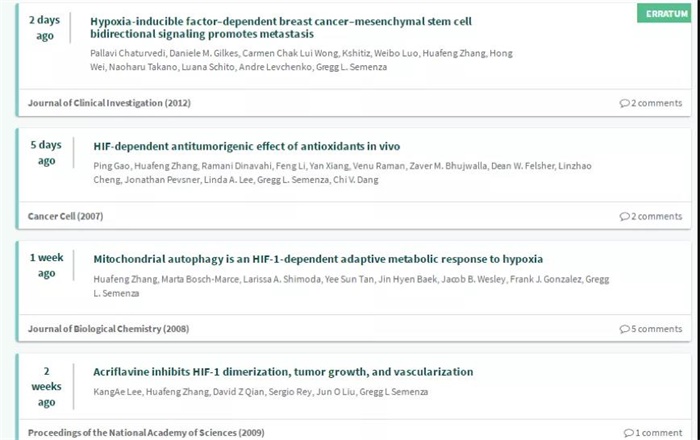Click Journal of Clinical Investigation (2012) label
Screen dimensions: 700x440
tap(109, 103)
